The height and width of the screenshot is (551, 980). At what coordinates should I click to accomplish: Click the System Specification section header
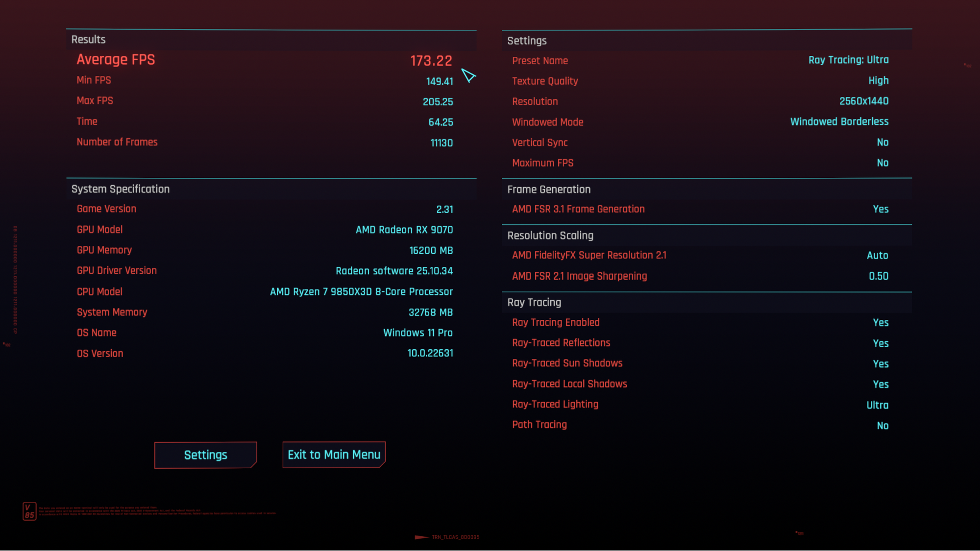121,189
